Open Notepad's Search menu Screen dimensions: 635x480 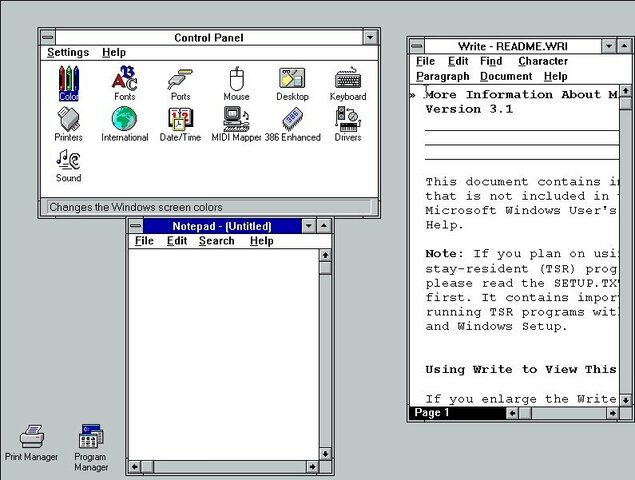pos(217,241)
